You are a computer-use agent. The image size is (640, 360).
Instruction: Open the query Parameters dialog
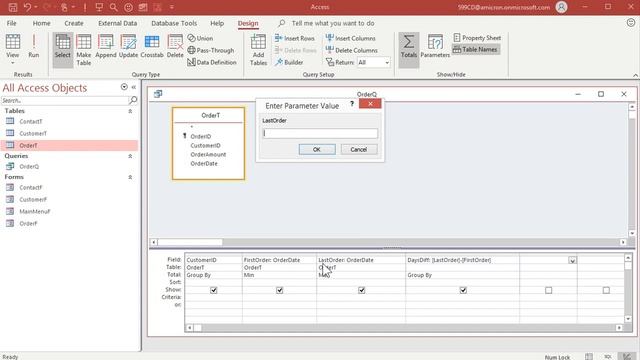coord(435,46)
